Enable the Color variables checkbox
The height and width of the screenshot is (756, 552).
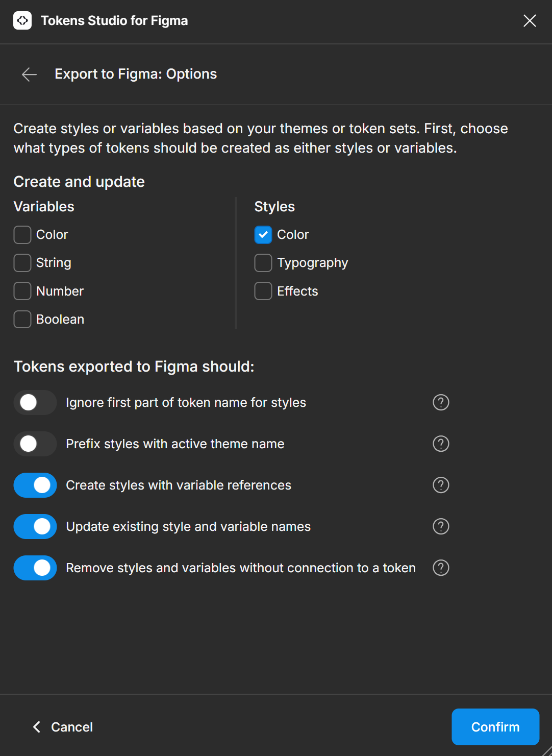click(x=22, y=235)
